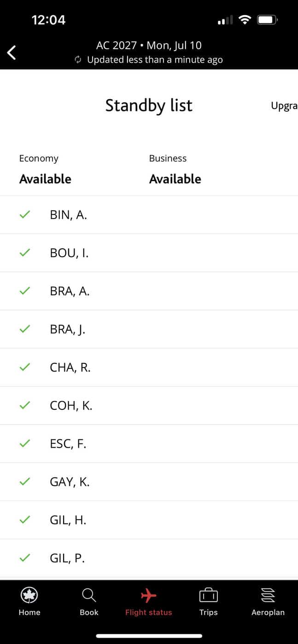Tap the back arrow icon
The width and height of the screenshot is (298, 644).
pyautogui.click(x=12, y=52)
